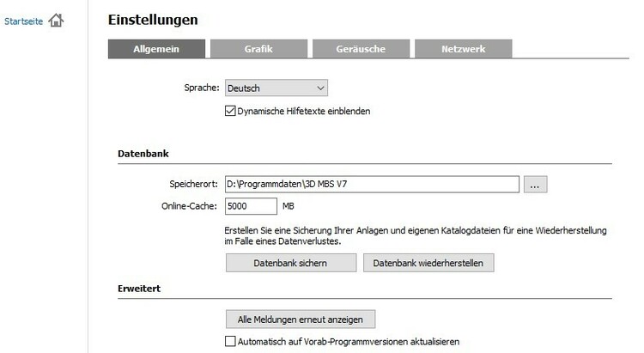
Task: Enable automatic Vorab-Programmversionen updates checkbox
Action: [230, 342]
